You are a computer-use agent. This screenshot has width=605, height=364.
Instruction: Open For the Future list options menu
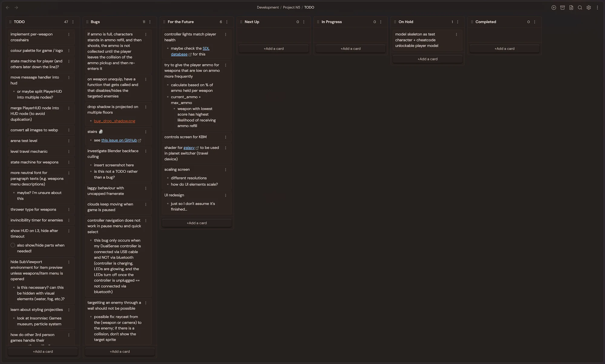coord(227,22)
